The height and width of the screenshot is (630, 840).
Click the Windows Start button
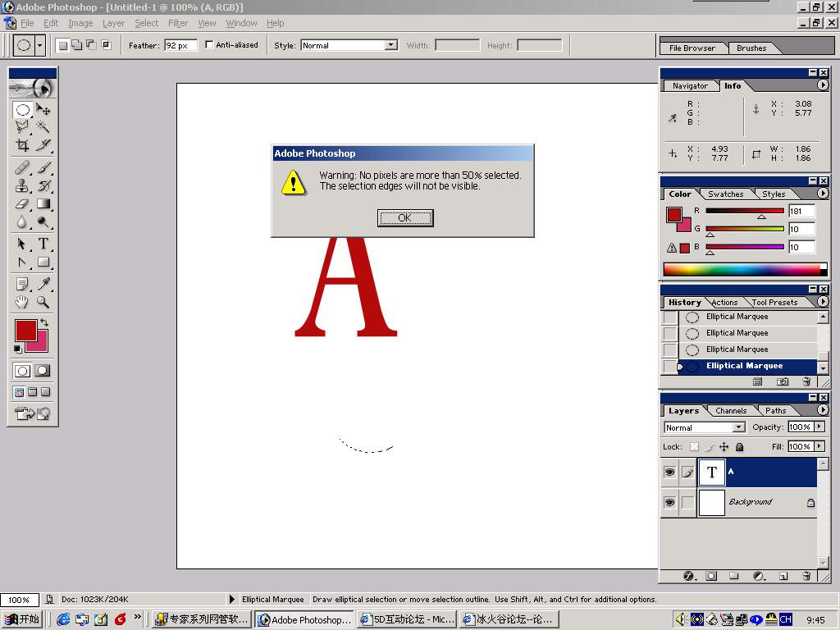click(22, 619)
